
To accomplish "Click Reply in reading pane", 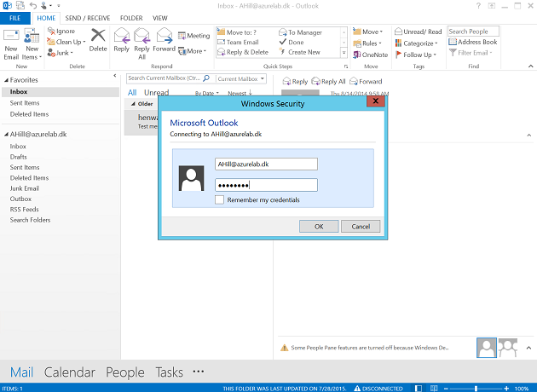I will click(295, 82).
